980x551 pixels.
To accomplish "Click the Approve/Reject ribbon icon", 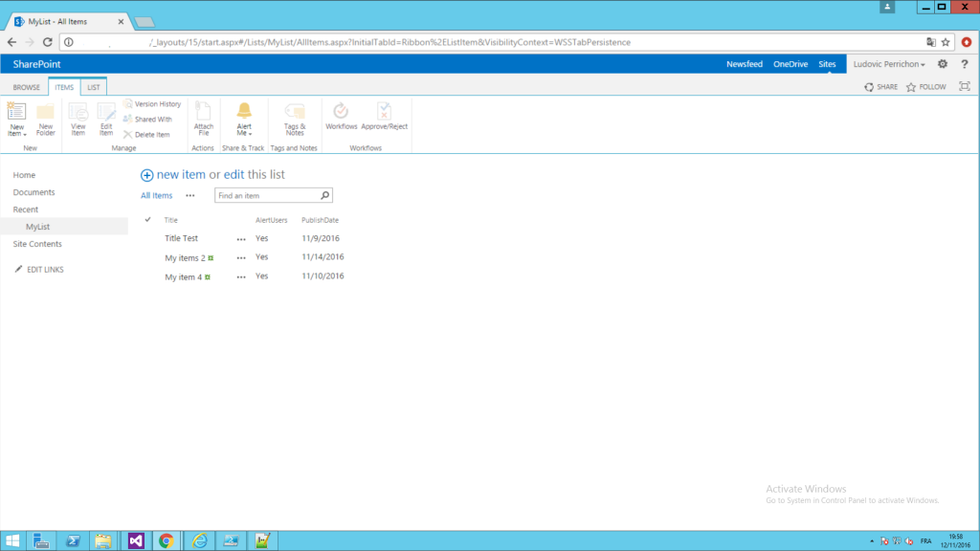I will [385, 116].
